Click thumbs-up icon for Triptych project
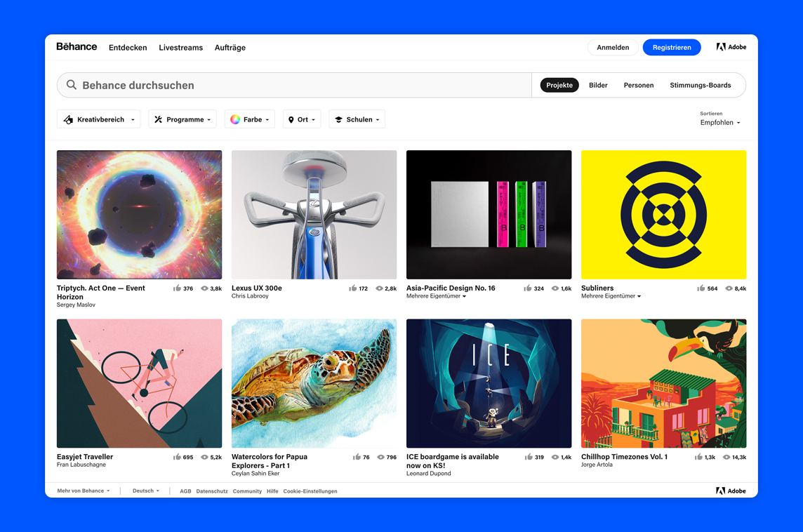803x532 pixels. 177,288
